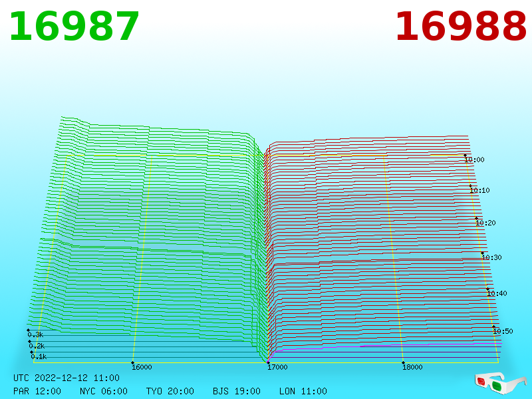
Task: Click the 16000 price axis label
Action: [142, 367]
